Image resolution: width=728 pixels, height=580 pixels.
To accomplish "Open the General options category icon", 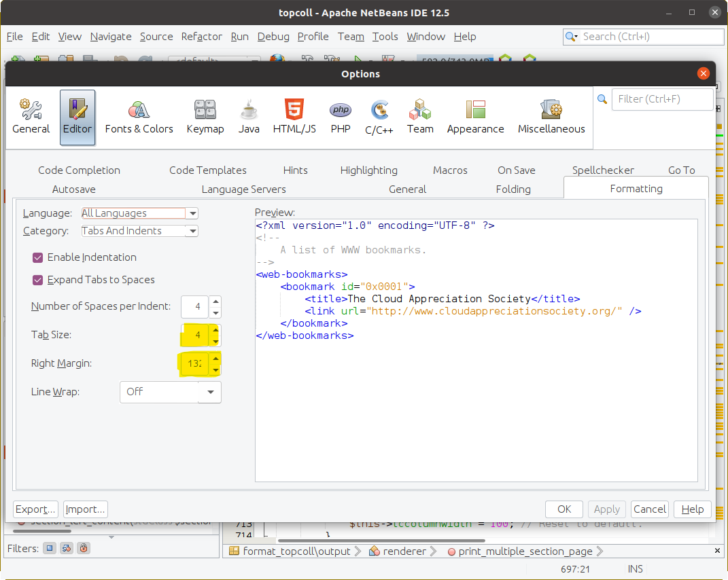I will point(31,117).
